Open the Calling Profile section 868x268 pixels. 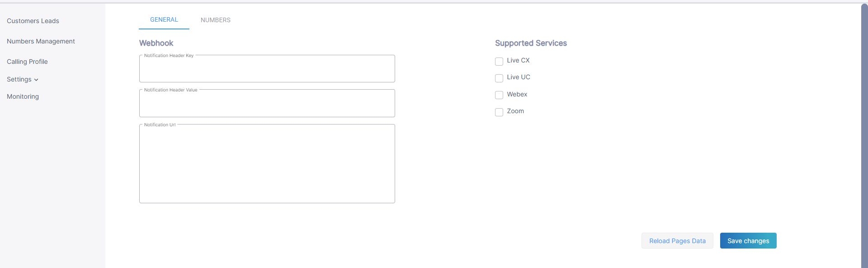(27, 62)
